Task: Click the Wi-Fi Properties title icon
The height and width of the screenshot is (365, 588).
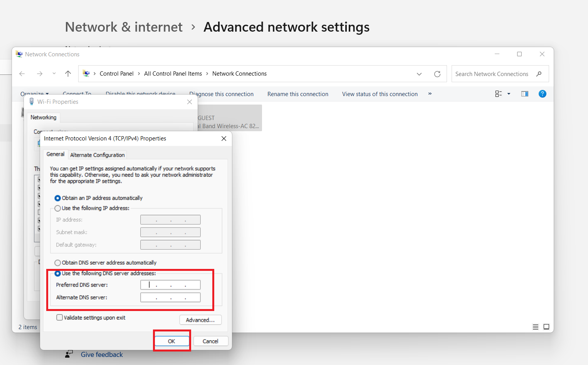Action: [x=32, y=101]
